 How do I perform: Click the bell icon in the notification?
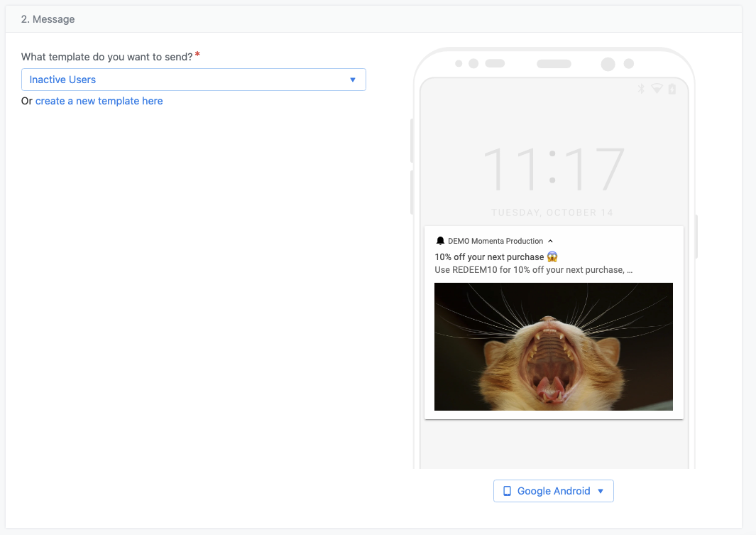pyautogui.click(x=439, y=241)
